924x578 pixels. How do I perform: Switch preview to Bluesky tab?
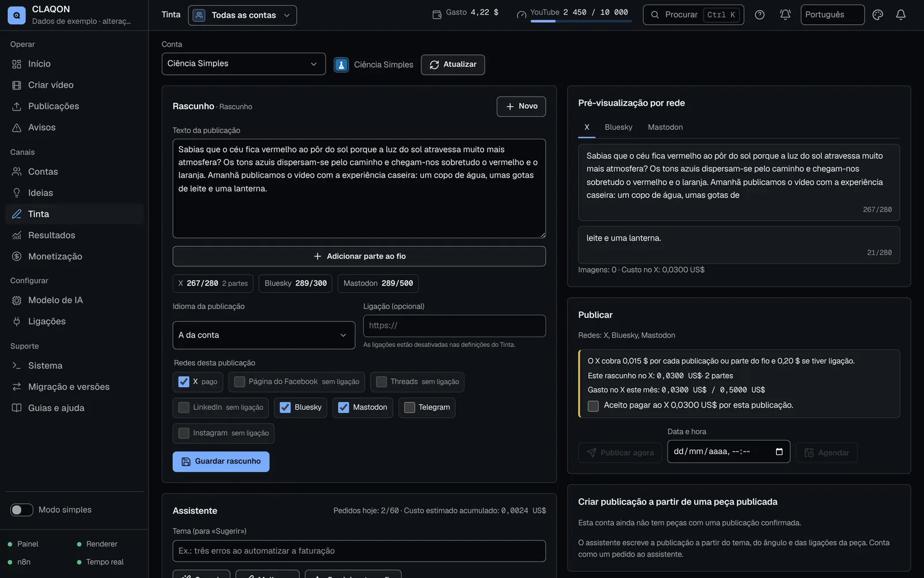(x=619, y=127)
